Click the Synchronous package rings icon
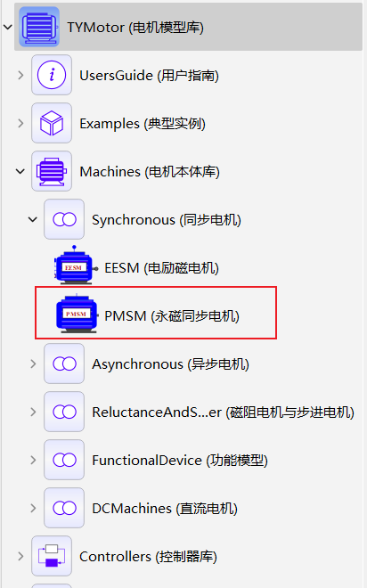 point(64,219)
